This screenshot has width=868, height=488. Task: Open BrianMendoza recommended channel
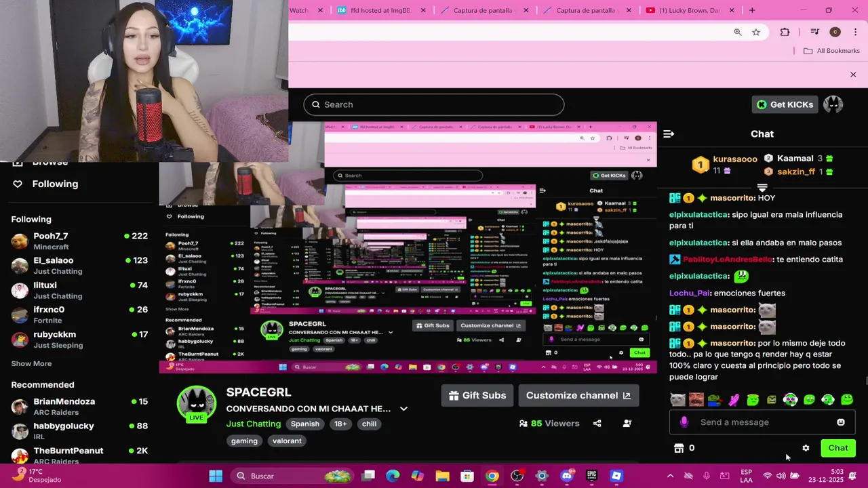[x=79, y=407]
